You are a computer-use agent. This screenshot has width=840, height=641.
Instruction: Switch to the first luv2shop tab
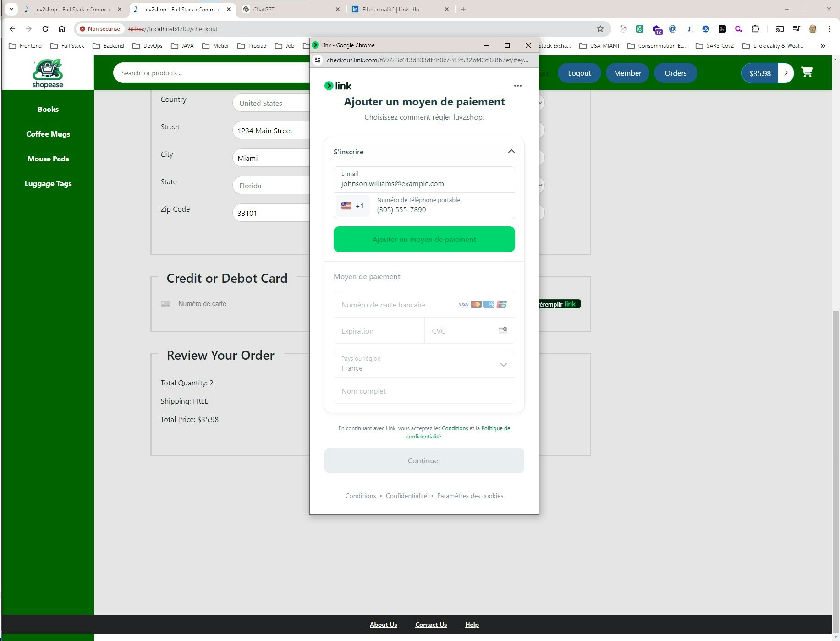(x=73, y=9)
